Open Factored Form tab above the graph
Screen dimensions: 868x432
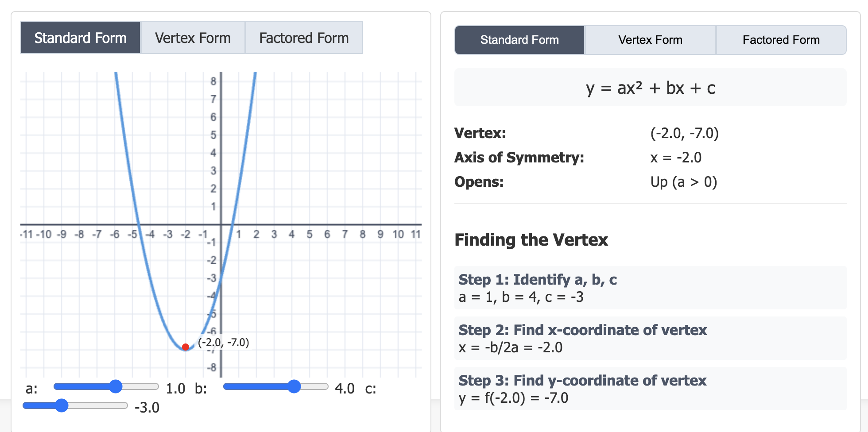[x=304, y=38]
